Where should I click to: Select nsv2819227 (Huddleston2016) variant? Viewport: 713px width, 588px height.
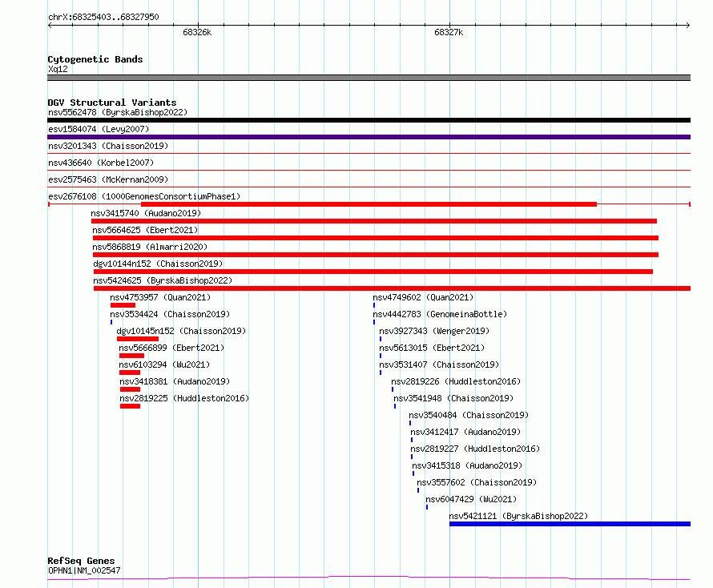(475, 449)
